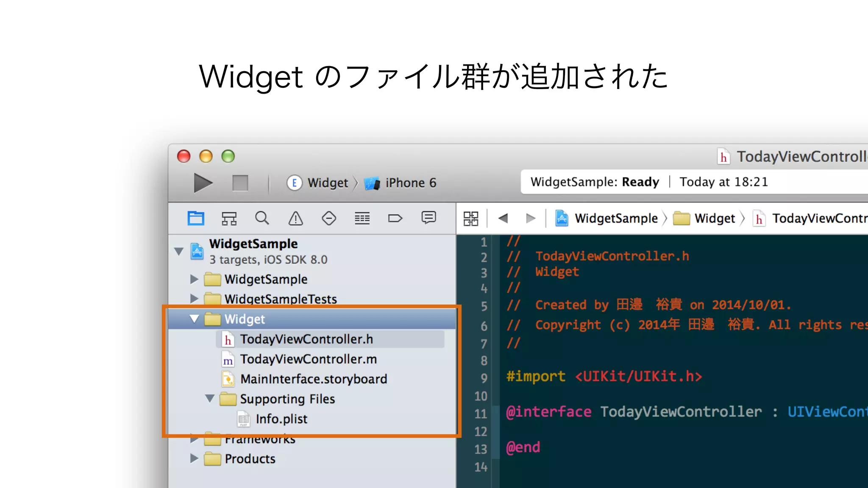Minimize the Xcode window with yellow button
The image size is (868, 488).
pos(206,156)
